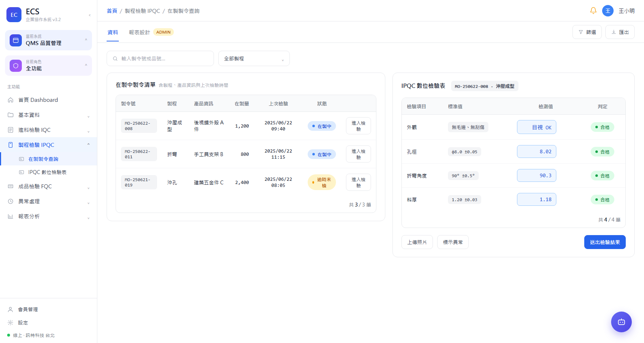644x343 pixels.
Task: Open IPQC 數位檢驗表 submenu item
Action: [x=48, y=172]
